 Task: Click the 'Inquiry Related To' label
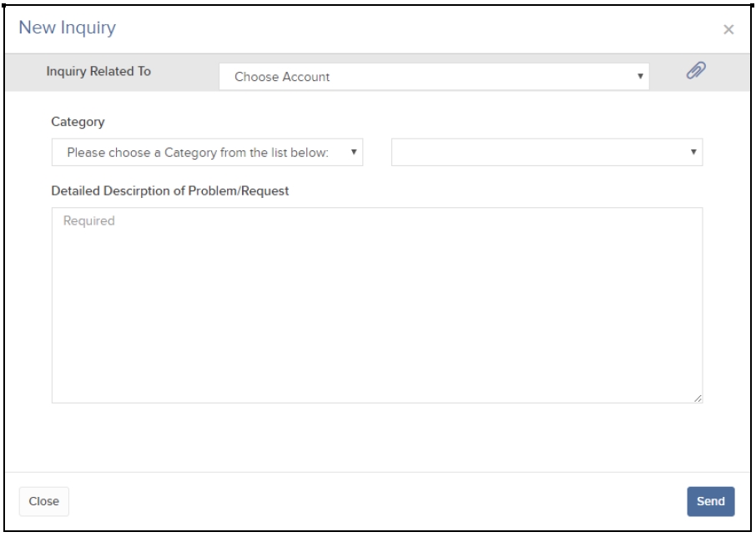coord(98,72)
